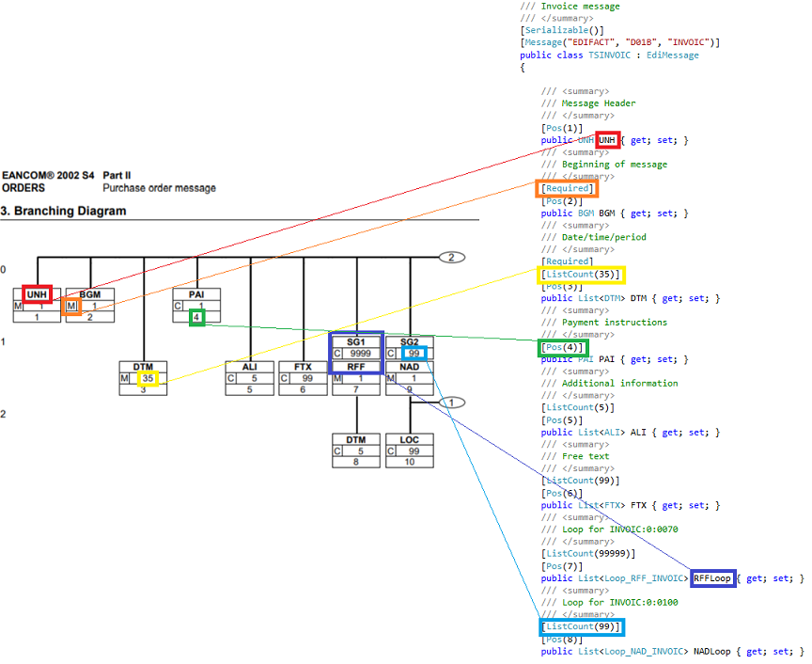The width and height of the screenshot is (812, 664).
Task: Select the NAD segment label in the diagram
Action: 409,367
